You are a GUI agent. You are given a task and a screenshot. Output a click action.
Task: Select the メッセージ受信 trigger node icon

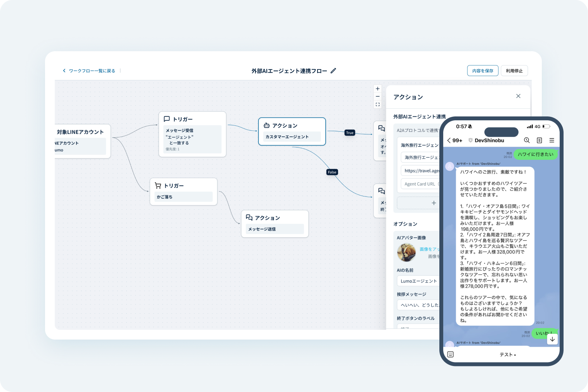click(167, 118)
